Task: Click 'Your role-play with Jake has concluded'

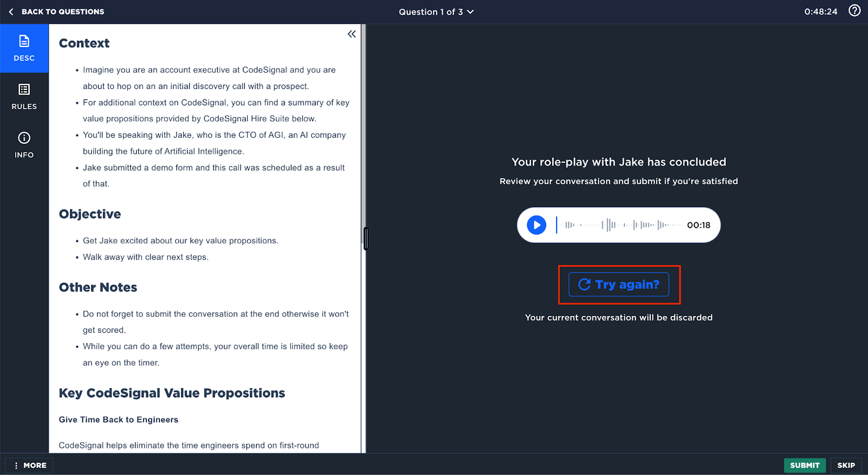Action: 618,162
